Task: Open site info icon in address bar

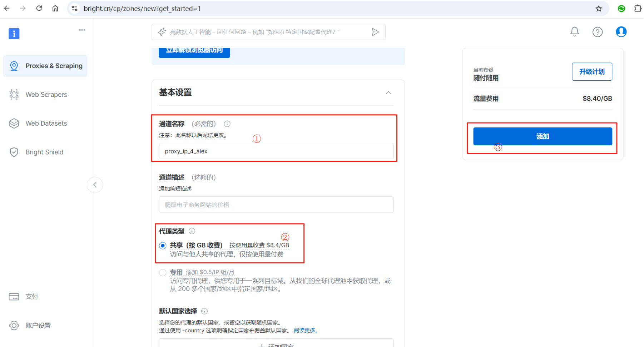Action: (74, 8)
